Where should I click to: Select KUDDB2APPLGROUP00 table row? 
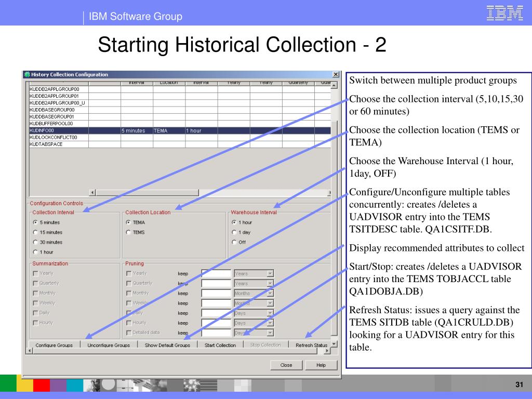180,89
